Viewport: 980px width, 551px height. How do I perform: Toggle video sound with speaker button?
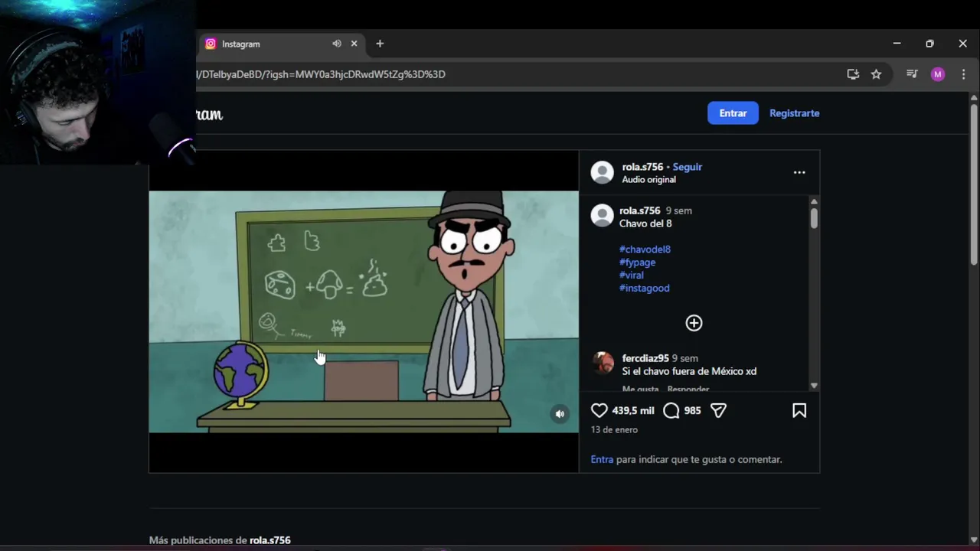coord(560,414)
